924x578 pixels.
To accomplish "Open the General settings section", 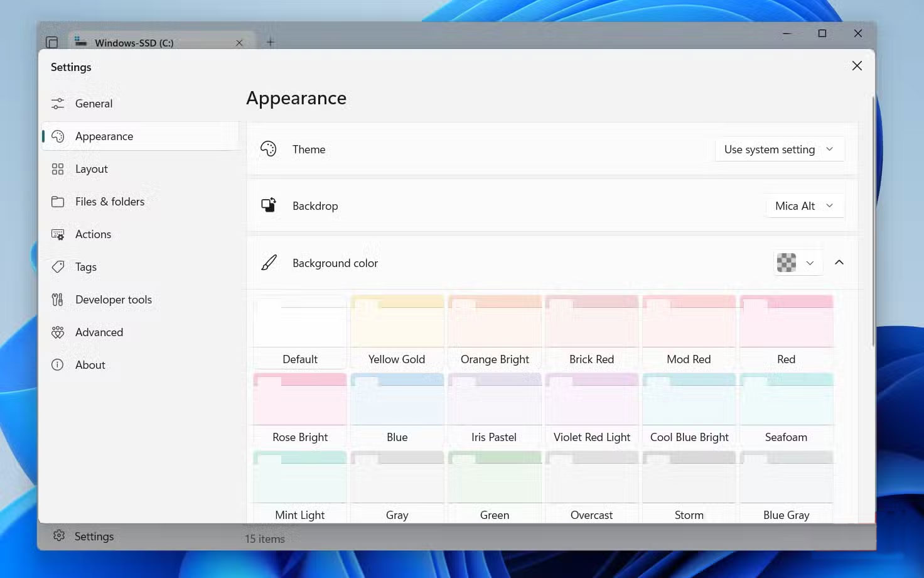I will [x=94, y=103].
